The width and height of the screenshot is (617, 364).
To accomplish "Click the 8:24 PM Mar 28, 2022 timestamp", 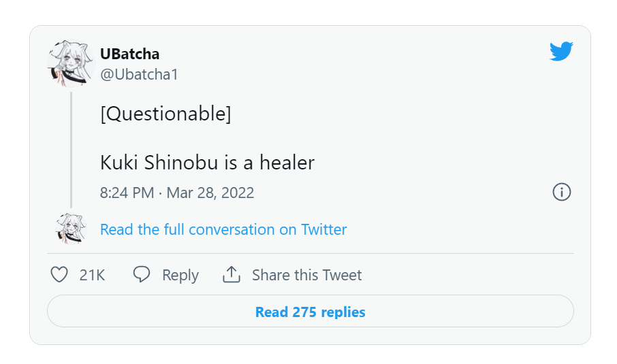I will 177,193.
